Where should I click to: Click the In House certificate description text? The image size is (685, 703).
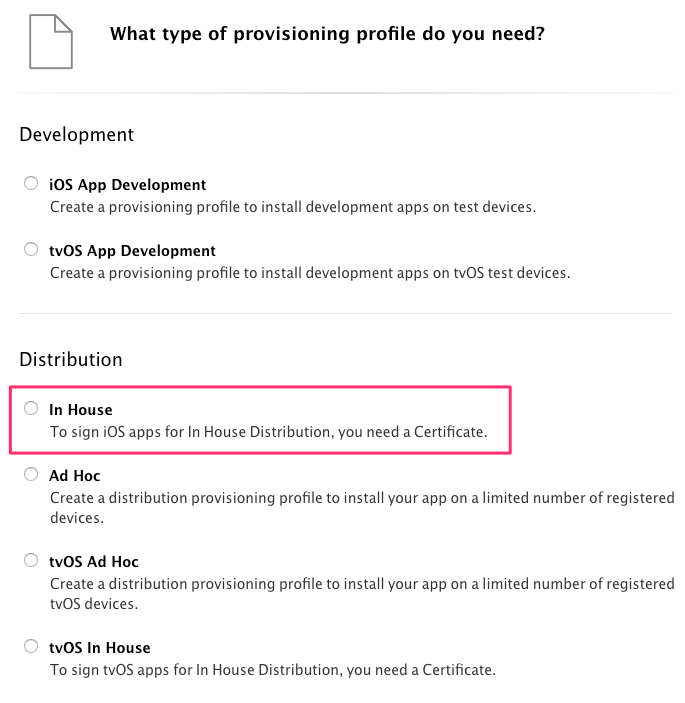pyautogui.click(x=269, y=432)
